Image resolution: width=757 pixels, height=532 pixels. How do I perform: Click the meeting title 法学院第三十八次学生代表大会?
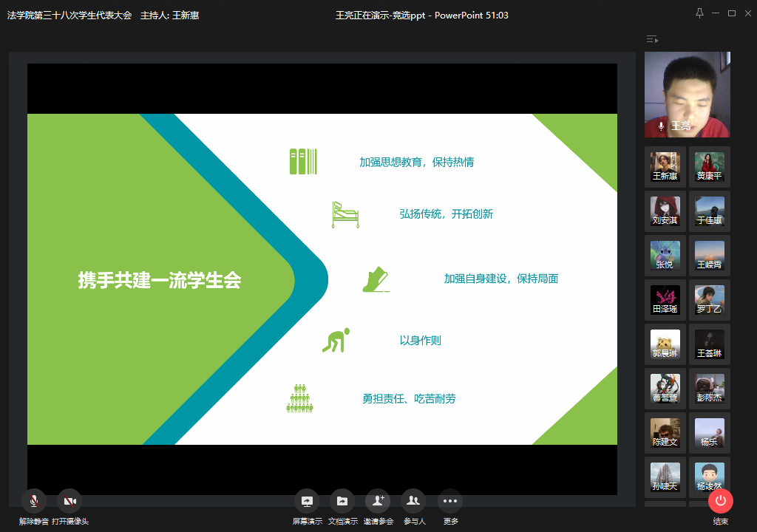pyautogui.click(x=69, y=16)
